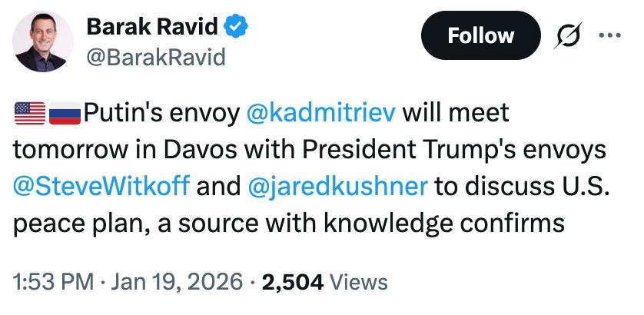644x315 pixels.
Task: Open the Grok explain-post icon
Action: 571,36
